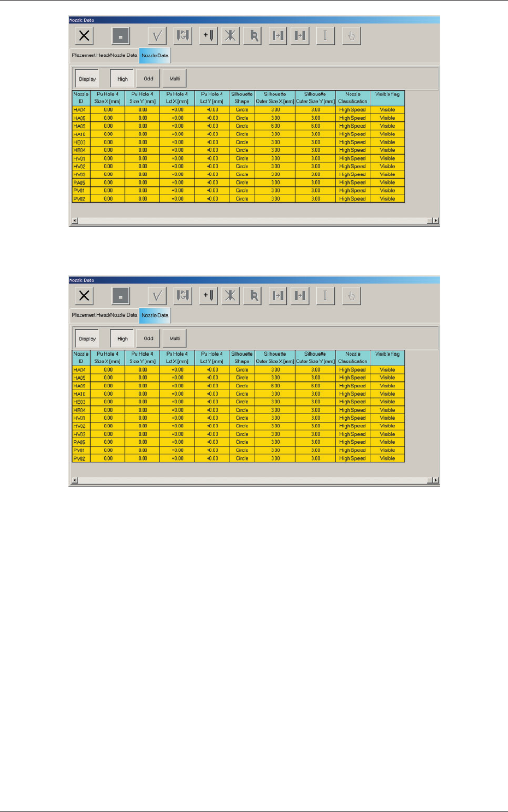Viewport: 508px width, 812px height.
Task: Click the right scroll arrow in lower window
Action: (435, 480)
